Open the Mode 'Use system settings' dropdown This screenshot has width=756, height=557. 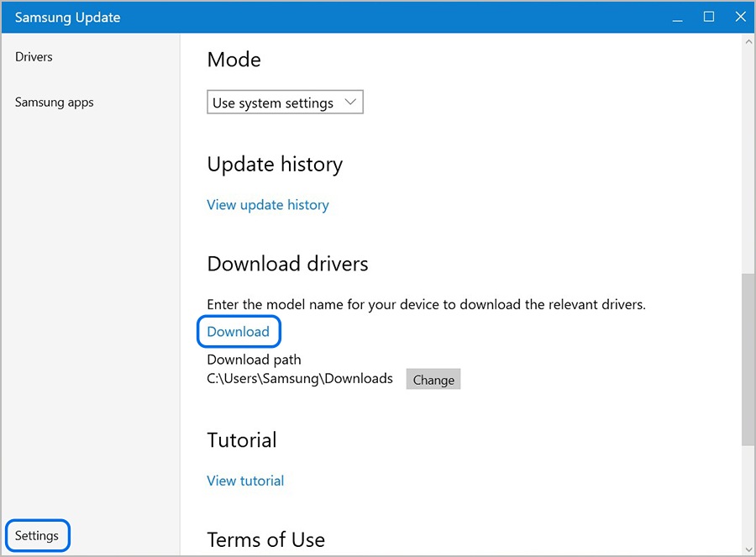tap(273, 102)
